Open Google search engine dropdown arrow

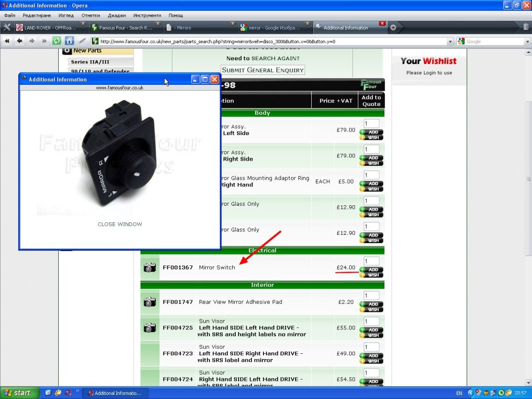tap(527, 42)
